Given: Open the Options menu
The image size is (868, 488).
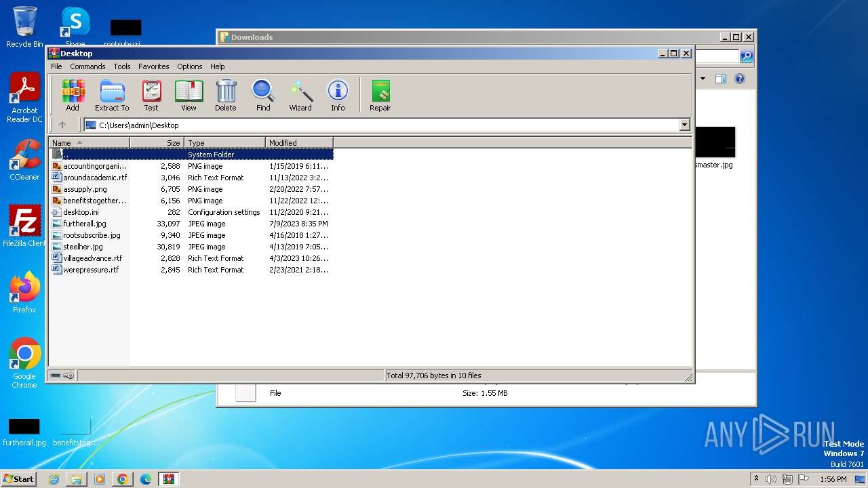Looking at the screenshot, I should [190, 66].
